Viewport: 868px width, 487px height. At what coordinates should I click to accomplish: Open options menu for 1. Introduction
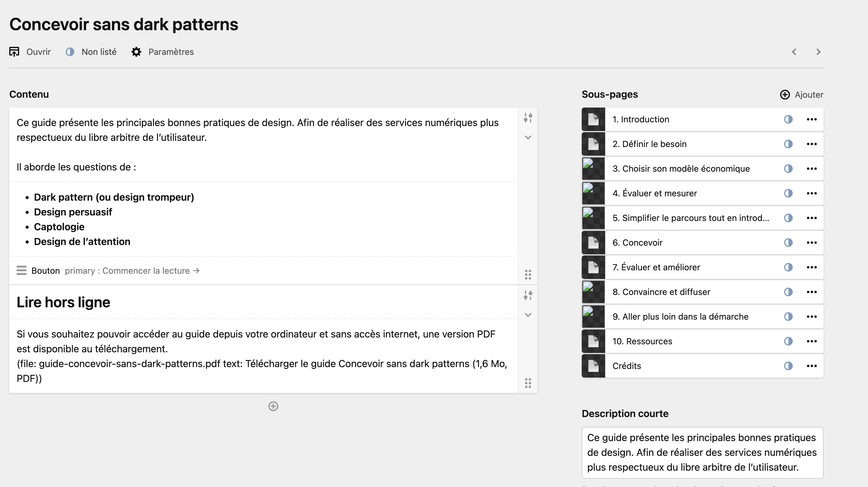811,119
